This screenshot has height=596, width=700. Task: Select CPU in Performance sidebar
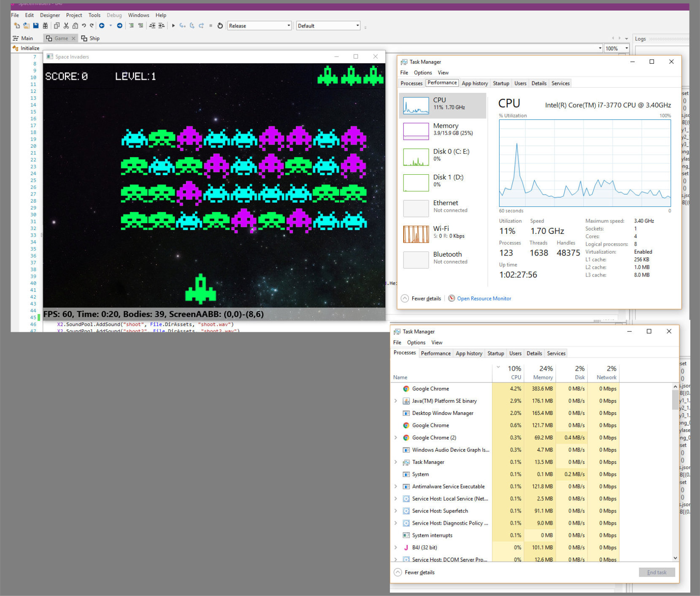443,106
